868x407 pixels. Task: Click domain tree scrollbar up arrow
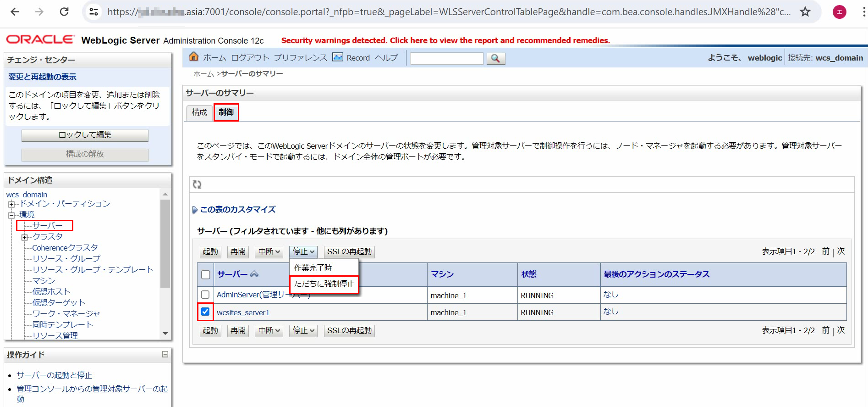click(165, 194)
